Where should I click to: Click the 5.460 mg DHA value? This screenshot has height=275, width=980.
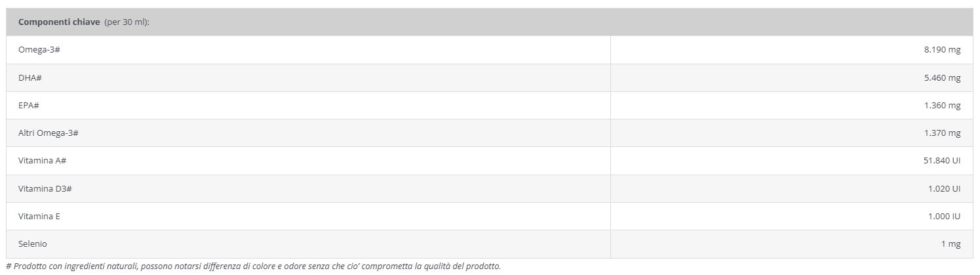pyautogui.click(x=942, y=78)
